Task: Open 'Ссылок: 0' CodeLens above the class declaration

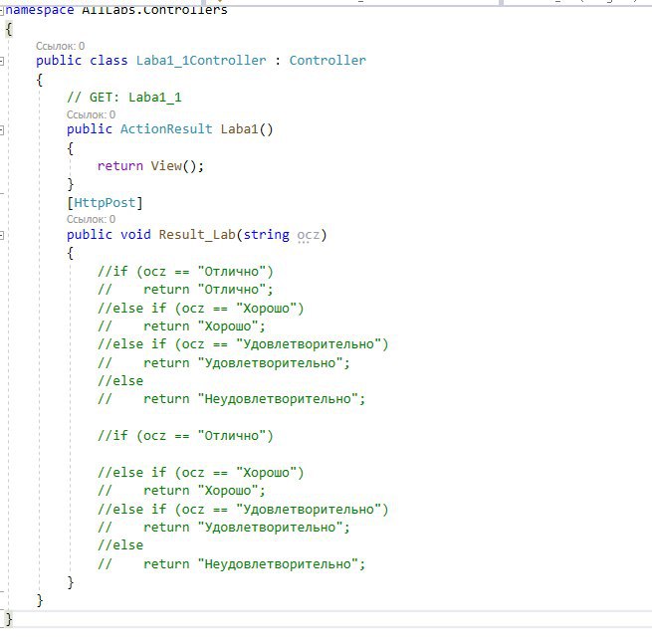Action: (60, 46)
